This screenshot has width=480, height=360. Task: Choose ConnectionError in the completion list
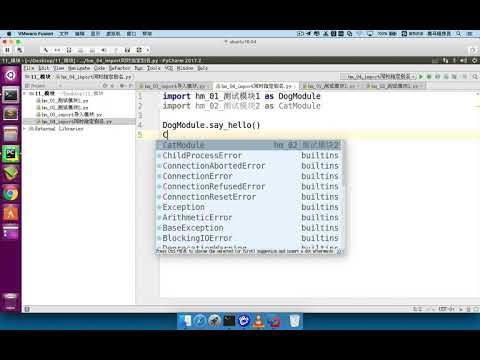[248, 176]
